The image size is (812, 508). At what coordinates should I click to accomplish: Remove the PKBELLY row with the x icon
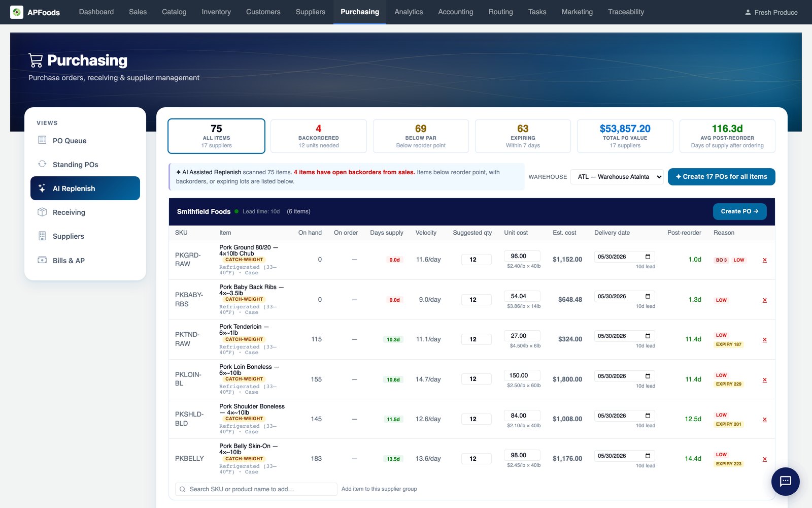765,459
